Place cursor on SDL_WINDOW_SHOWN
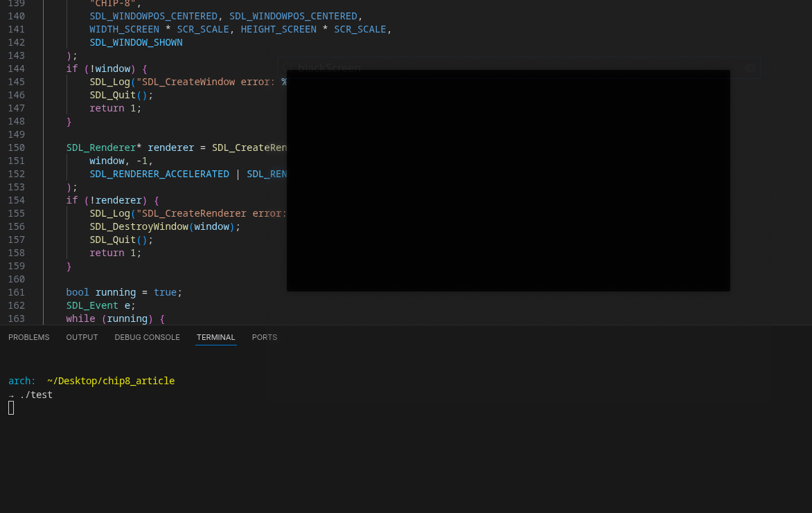 pos(136,42)
